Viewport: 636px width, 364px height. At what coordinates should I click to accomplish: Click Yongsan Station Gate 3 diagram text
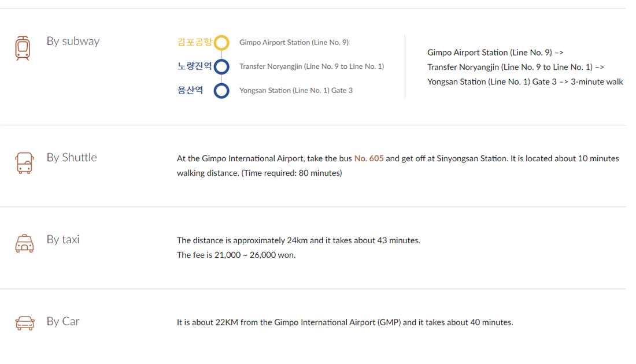(x=295, y=91)
